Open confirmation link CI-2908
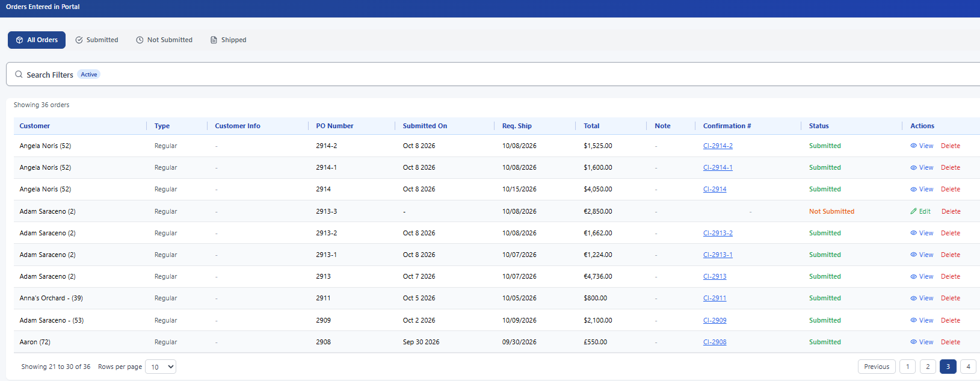This screenshot has width=980, height=381. point(715,342)
